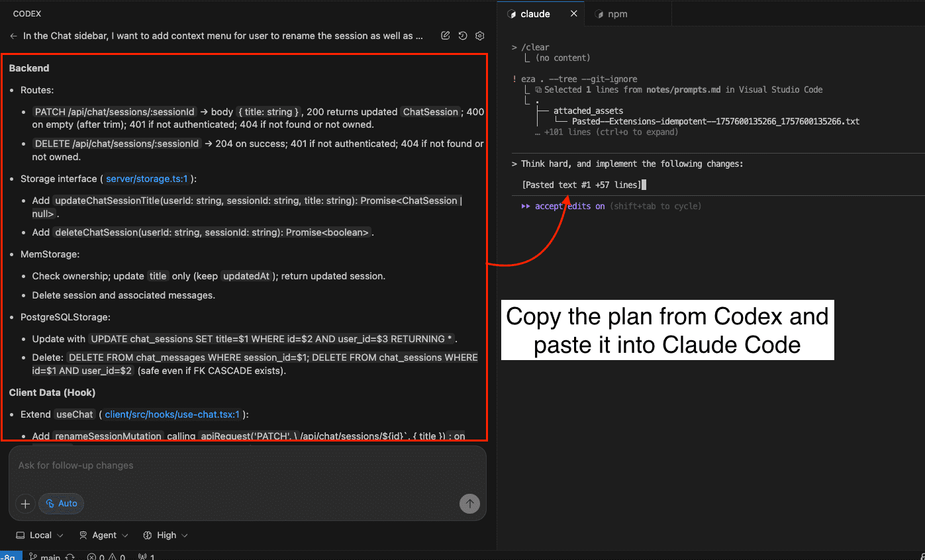Send the follow-up with the arrow icon
The image size is (925, 560).
pyautogui.click(x=469, y=504)
